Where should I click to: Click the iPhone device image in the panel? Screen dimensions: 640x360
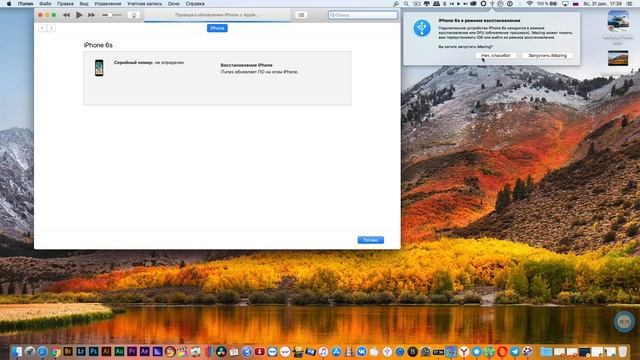(x=99, y=68)
